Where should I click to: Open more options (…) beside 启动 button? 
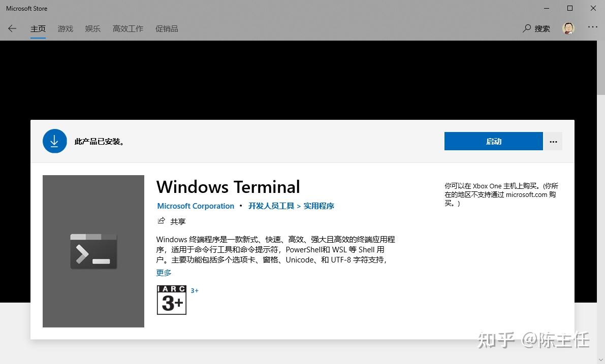coord(553,141)
